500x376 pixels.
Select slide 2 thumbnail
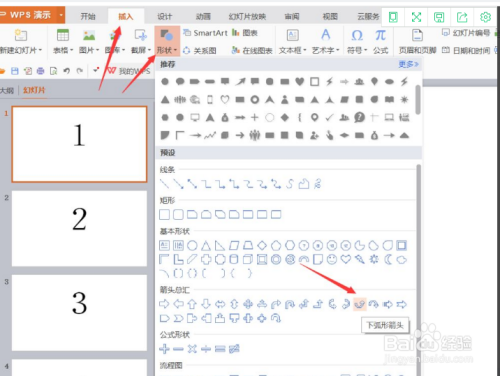(79, 228)
